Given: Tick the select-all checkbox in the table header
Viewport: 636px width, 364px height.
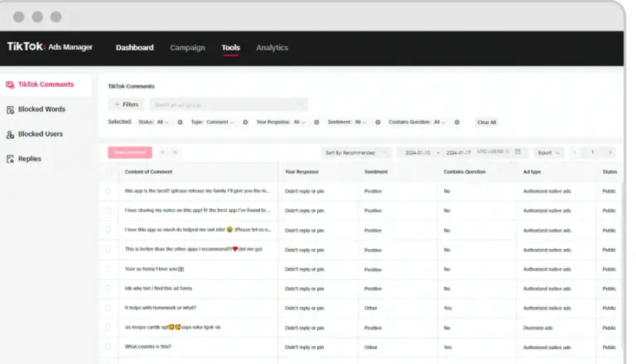Looking at the screenshot, I should click(x=108, y=170).
